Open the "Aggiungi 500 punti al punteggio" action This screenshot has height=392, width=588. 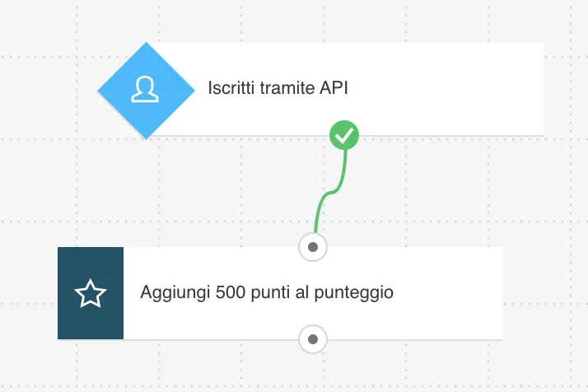pyautogui.click(x=280, y=293)
